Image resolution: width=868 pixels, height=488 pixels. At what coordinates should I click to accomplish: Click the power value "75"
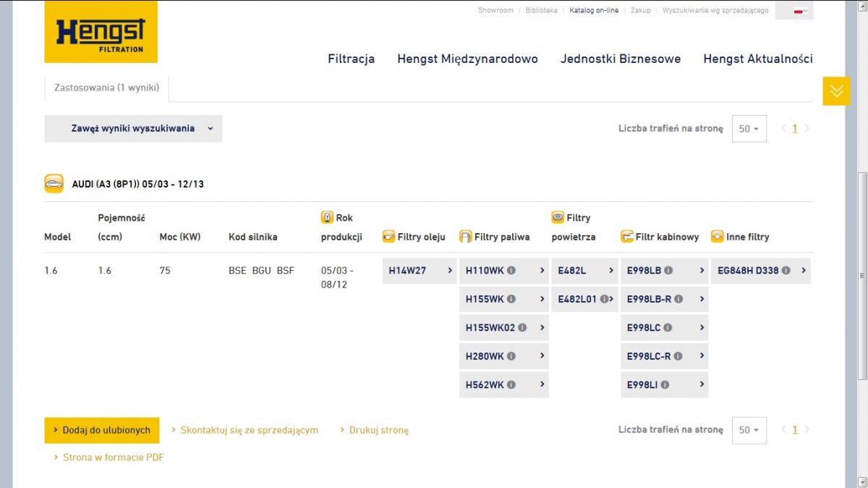(x=165, y=271)
